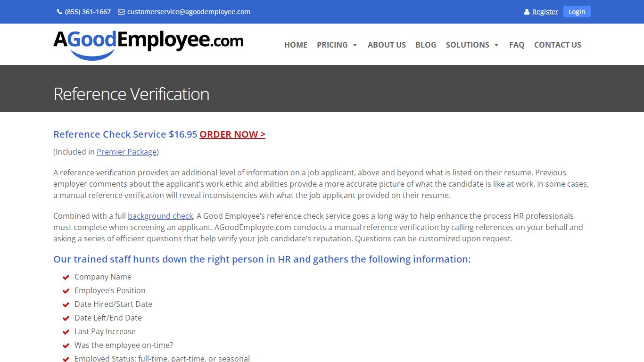Go to Contact Us in the menu
The image size is (644, 362).
(x=558, y=45)
